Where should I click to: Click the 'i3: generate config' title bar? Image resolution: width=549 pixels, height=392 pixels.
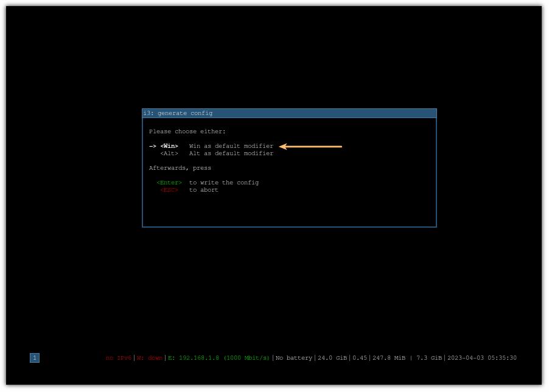click(289, 113)
